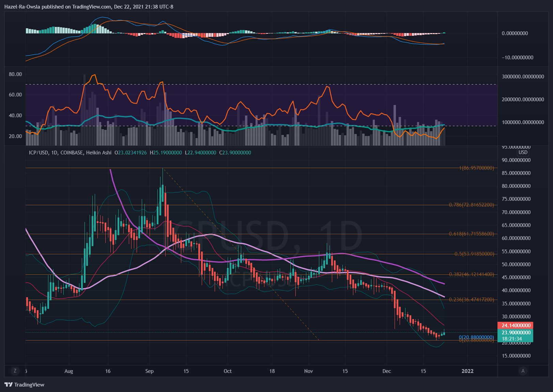Click the Oct date on time axis
Viewport: 553px width, 392px height.
pos(228,371)
